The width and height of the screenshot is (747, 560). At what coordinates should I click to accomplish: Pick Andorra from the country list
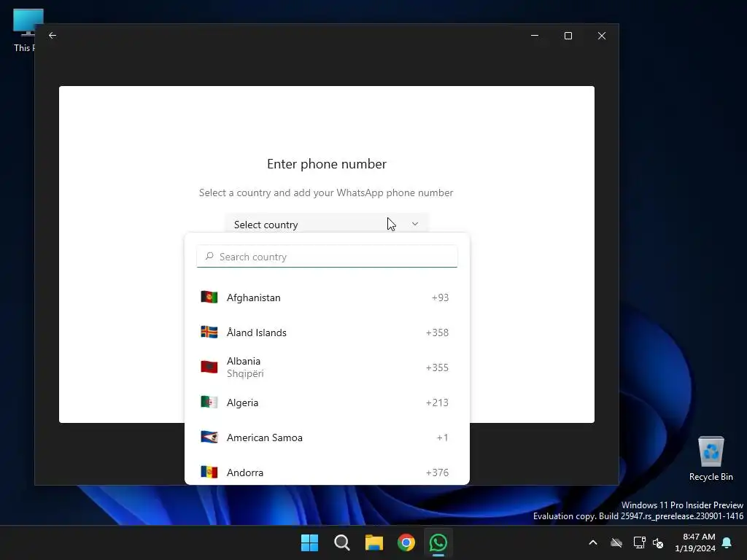(327, 472)
